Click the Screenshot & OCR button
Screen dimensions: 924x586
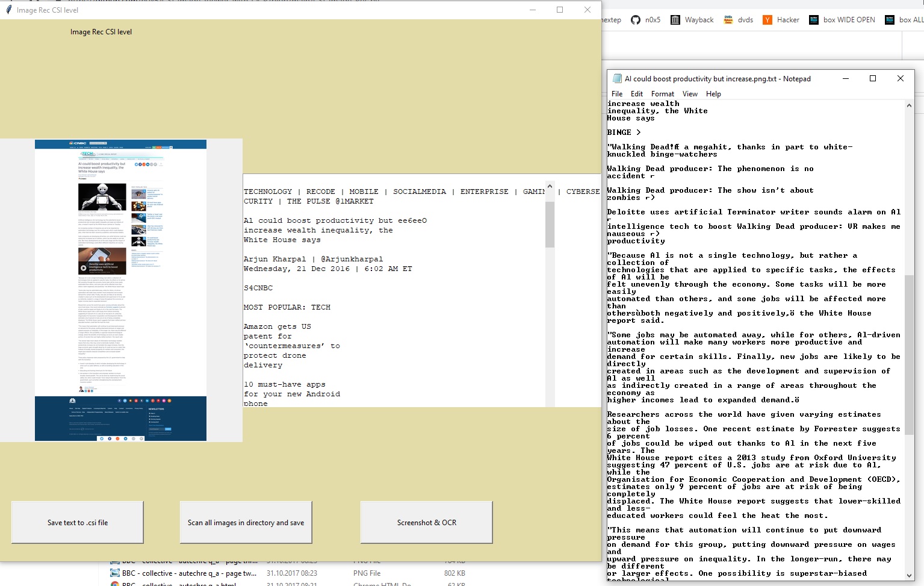(x=427, y=523)
